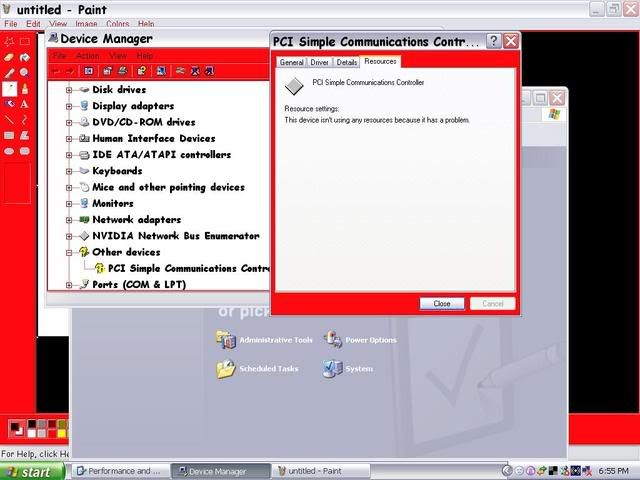
Task: Open Administrative Tools in Control Panel
Action: (264, 340)
